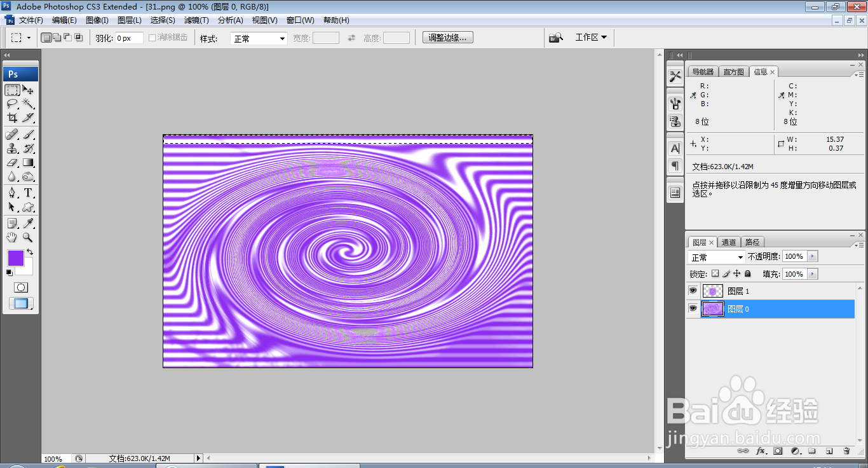Screen dimensions: 868x468
Task: Open the 样式 style dropdown
Action: point(259,39)
